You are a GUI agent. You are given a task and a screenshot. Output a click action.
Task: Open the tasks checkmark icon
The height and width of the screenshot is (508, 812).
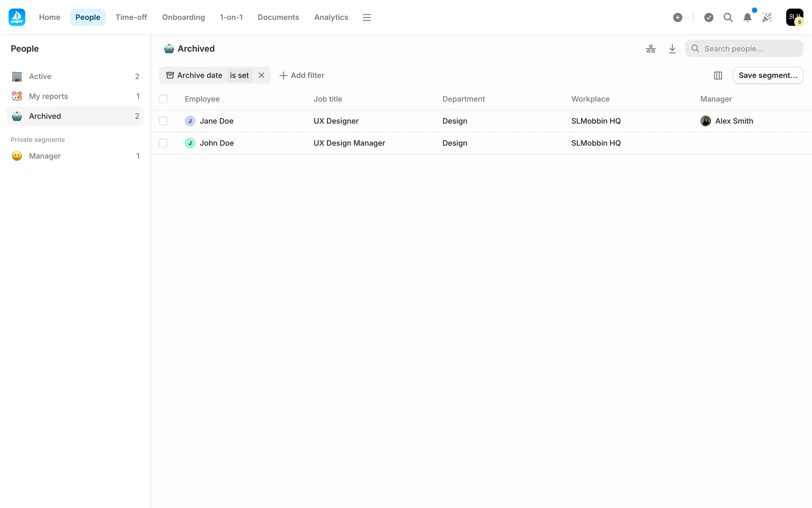[709, 17]
